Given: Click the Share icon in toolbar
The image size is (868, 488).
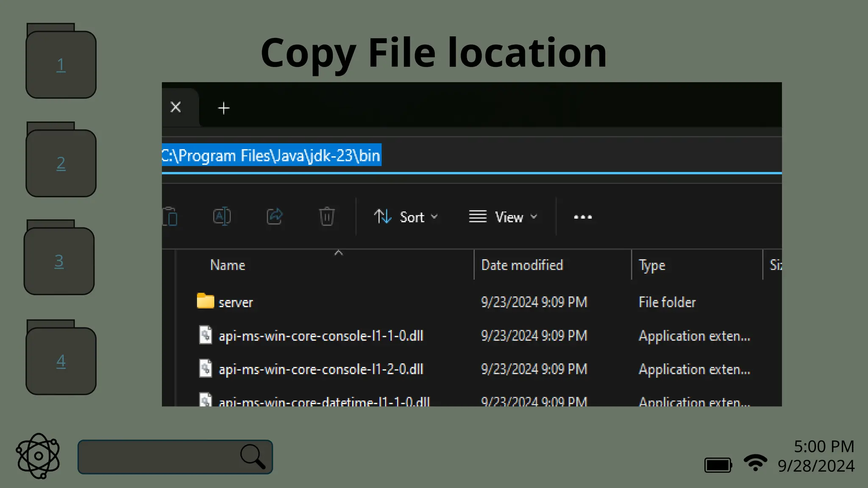Looking at the screenshot, I should click(275, 216).
